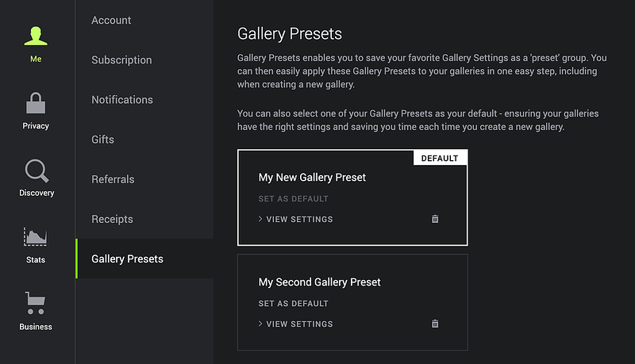The height and width of the screenshot is (364, 635).
Task: Open the Referrals section
Action: (113, 179)
